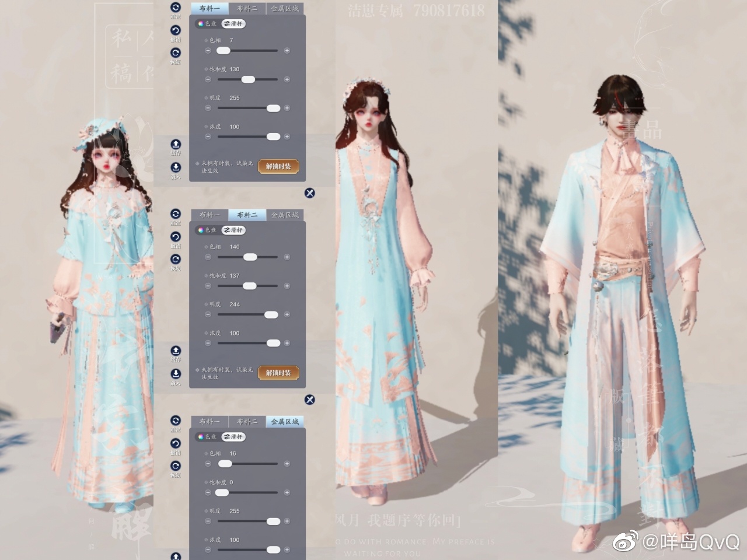This screenshot has height=560, width=747.
Task: Click the upload save icon beside the hue 7 panel
Action: point(176,143)
